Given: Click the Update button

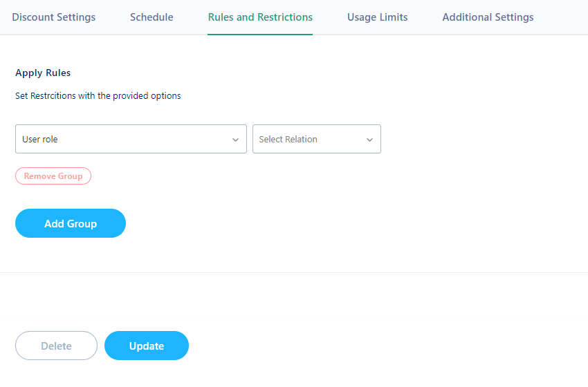Looking at the screenshot, I should [x=147, y=346].
